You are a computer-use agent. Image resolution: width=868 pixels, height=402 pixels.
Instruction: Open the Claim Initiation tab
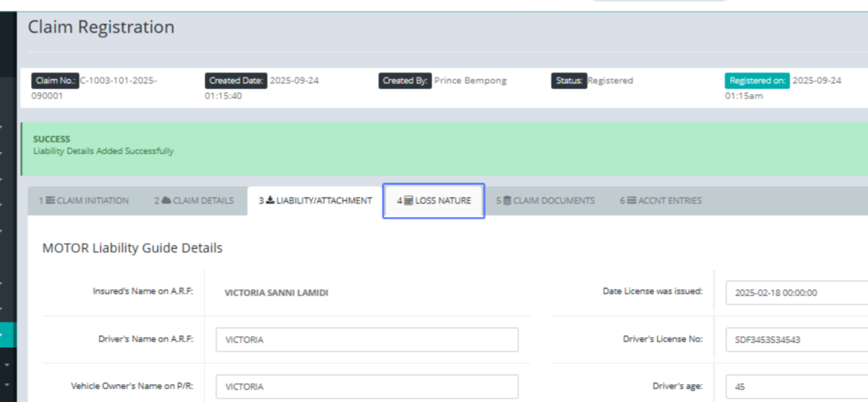(x=84, y=201)
